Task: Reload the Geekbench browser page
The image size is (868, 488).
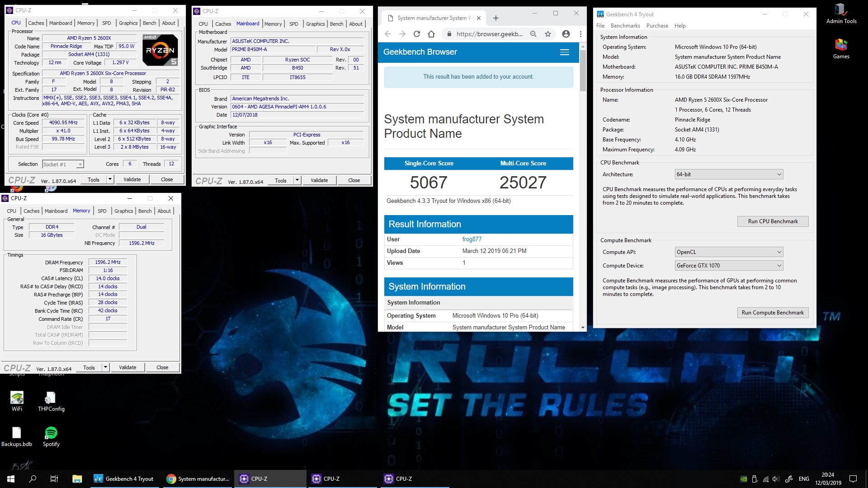Action: pyautogui.click(x=417, y=34)
